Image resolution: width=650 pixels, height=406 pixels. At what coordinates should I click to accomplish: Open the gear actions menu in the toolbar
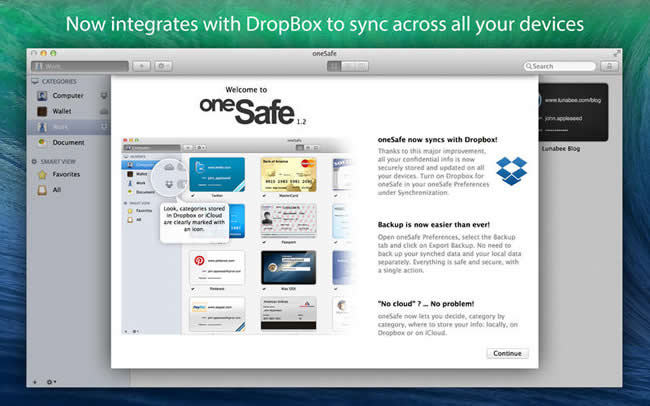coord(163,66)
